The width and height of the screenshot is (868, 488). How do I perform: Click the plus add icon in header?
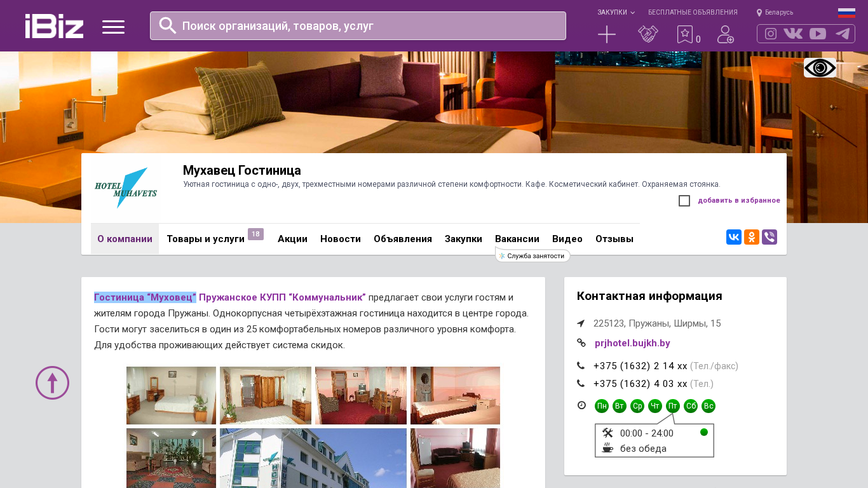pyautogui.click(x=607, y=34)
